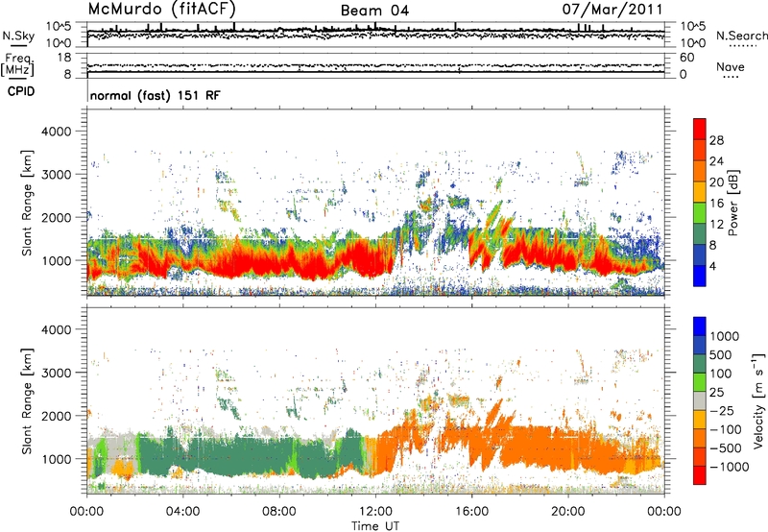
Task: Select the '20:00' time tick label
Action: (x=568, y=512)
